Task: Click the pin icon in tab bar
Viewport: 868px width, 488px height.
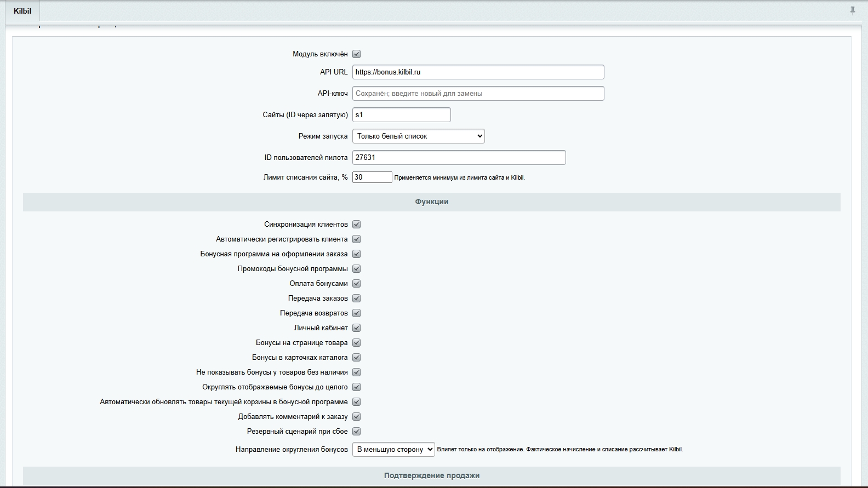Action: [852, 10]
